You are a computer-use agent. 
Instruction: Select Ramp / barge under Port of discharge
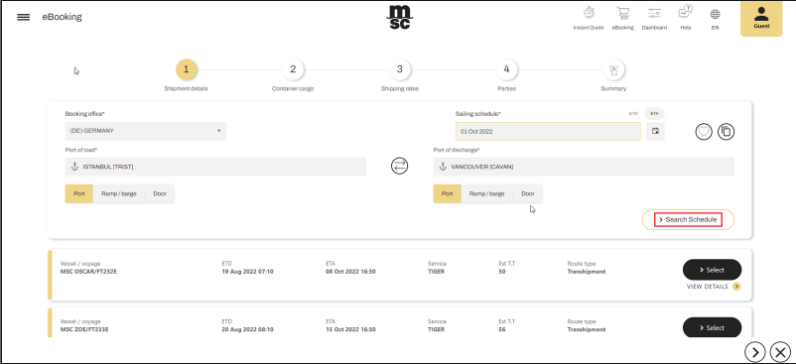point(487,193)
